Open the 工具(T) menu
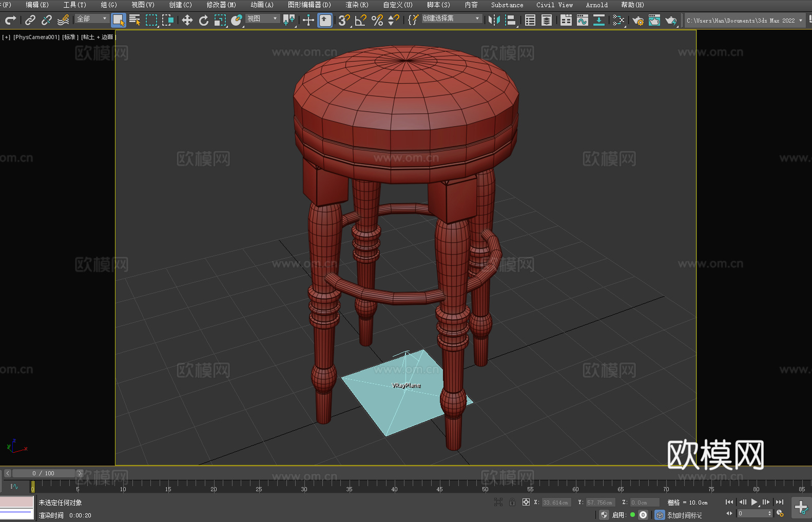This screenshot has height=522, width=812. pos(74,5)
